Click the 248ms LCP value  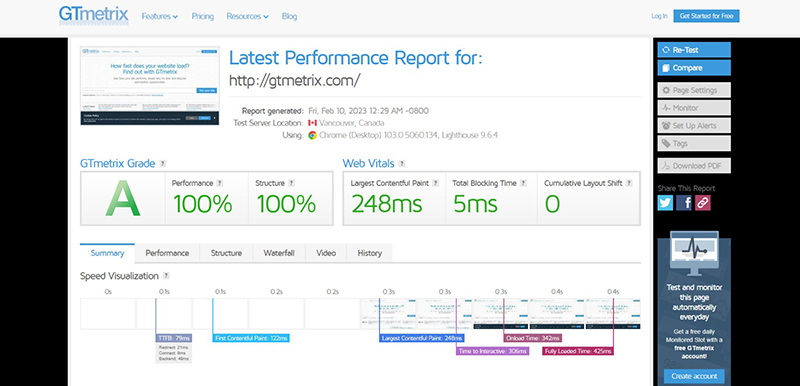387,204
